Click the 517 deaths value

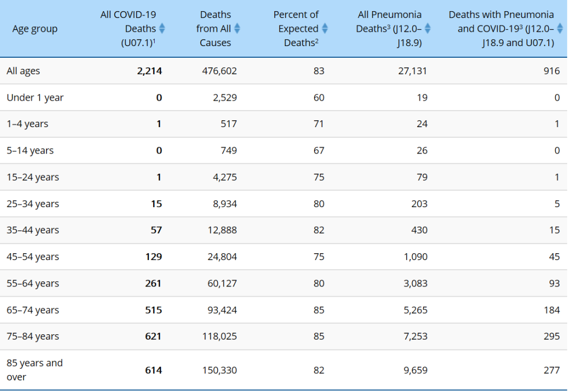click(x=229, y=124)
